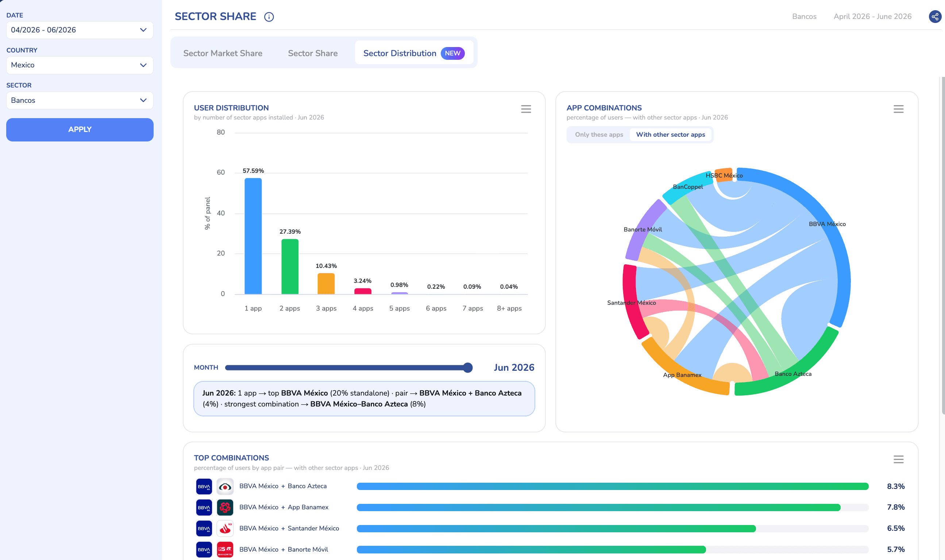Click the BBVA México + Banco Azteca label
Image resolution: width=945 pixels, height=560 pixels.
tap(283, 486)
